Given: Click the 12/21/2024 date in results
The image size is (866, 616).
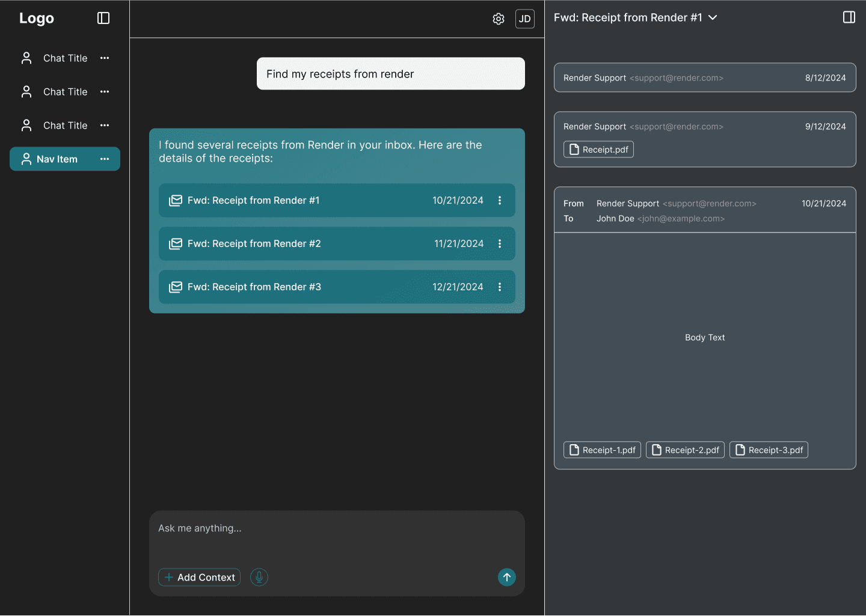Looking at the screenshot, I should tap(458, 287).
